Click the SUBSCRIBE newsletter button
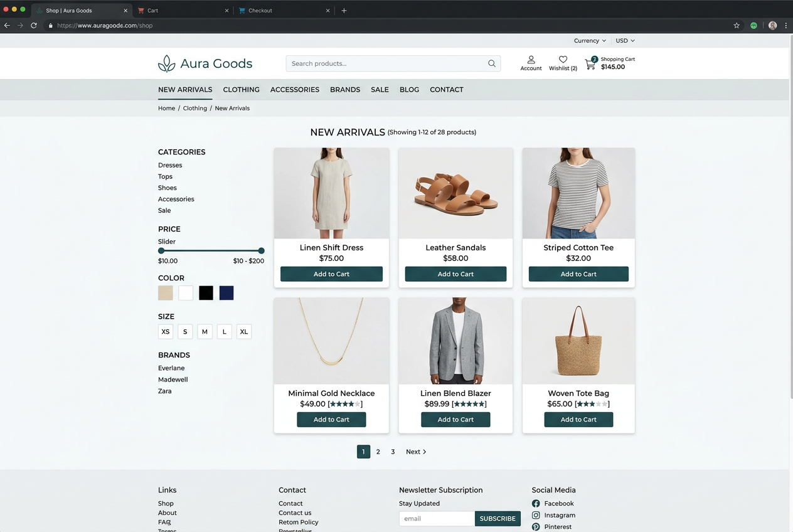Screen dimensions: 793x532 point(498,519)
